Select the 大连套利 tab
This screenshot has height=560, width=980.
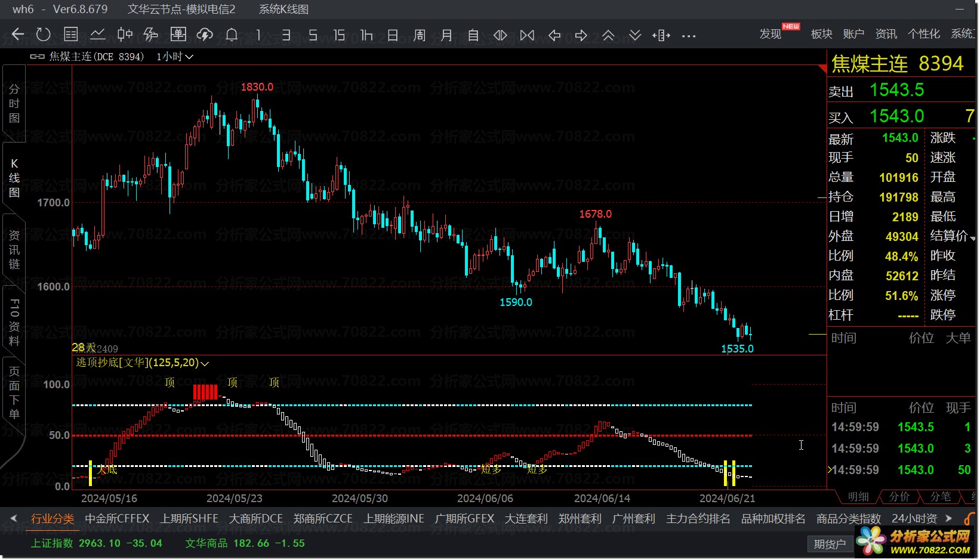pos(526,519)
